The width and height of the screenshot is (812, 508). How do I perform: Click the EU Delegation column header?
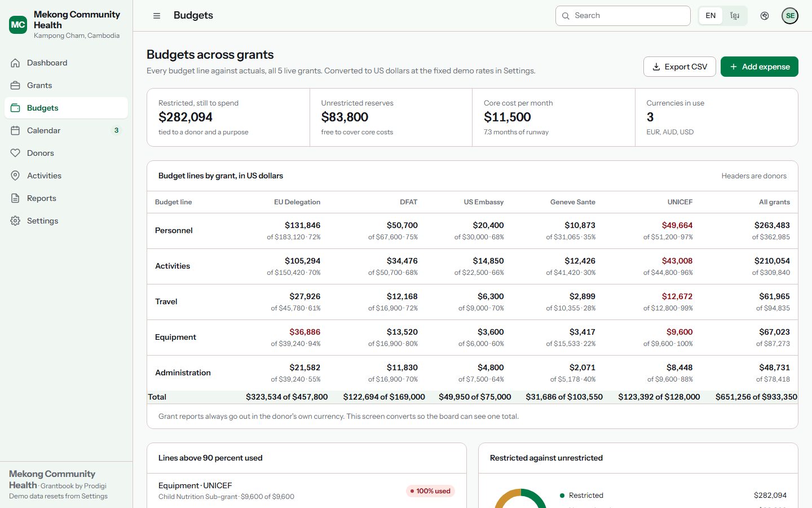point(297,202)
